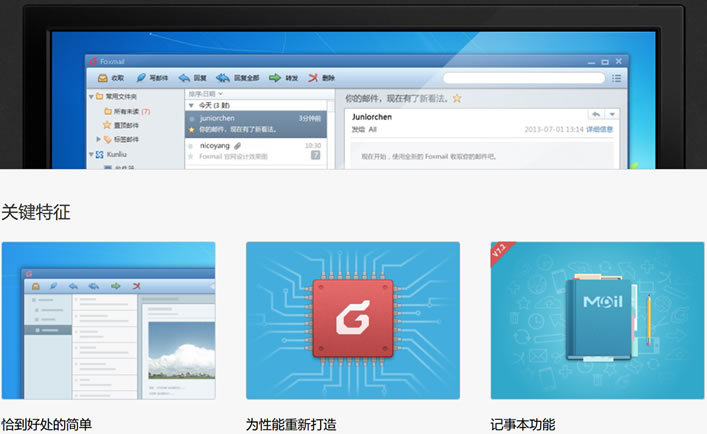Click the 恰到好处的简单 title link
Viewport: 707px width, 434px height.
(x=46, y=425)
